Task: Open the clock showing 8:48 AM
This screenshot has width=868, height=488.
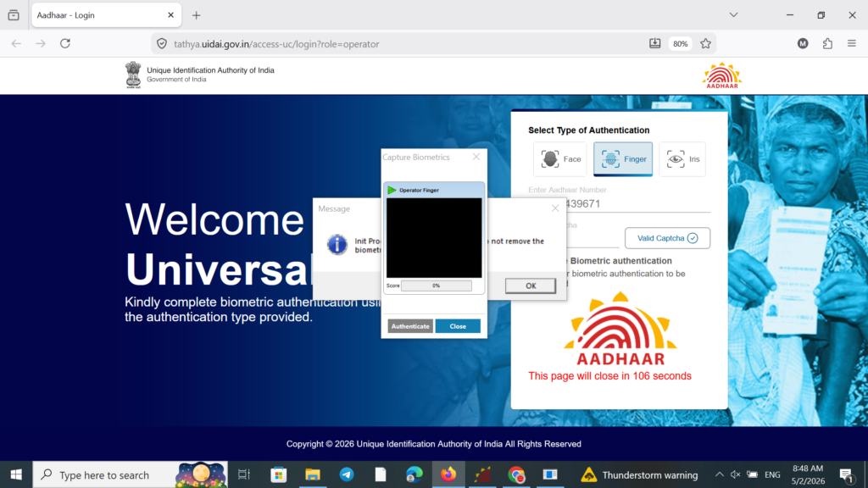Action: click(808, 474)
